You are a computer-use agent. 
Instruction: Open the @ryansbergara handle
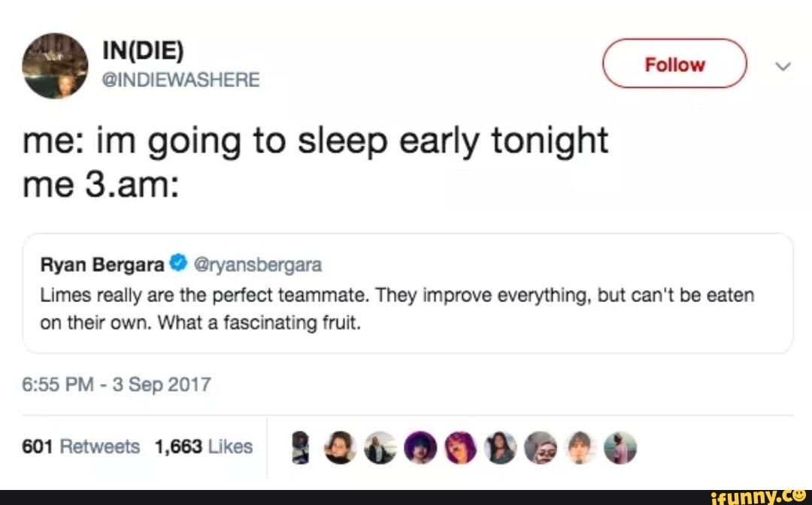(257, 265)
